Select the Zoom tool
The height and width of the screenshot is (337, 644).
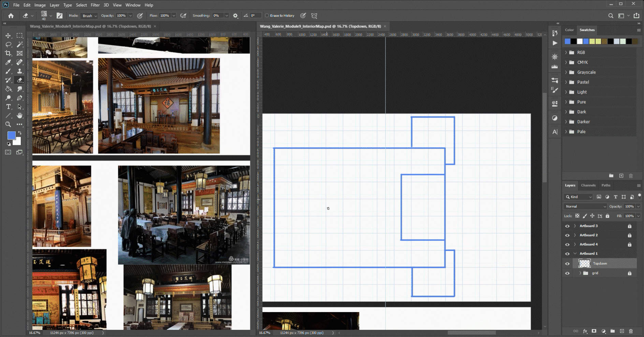[x=8, y=124]
